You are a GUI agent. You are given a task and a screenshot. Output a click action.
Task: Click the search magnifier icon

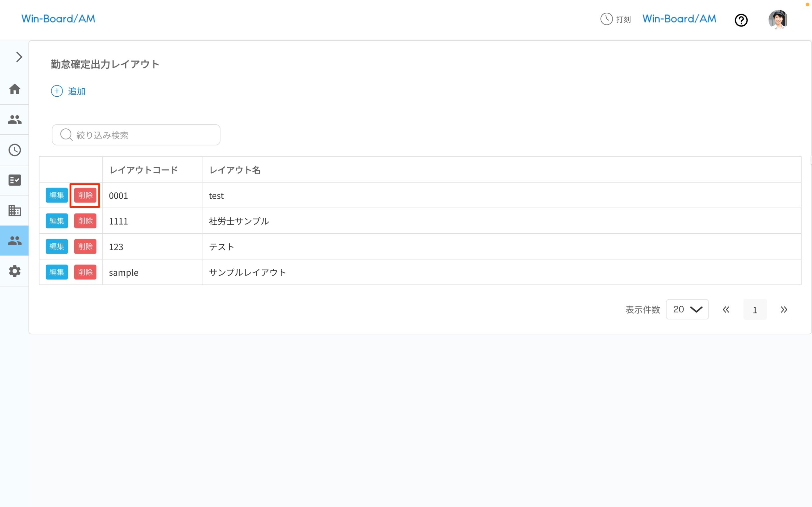[66, 134]
